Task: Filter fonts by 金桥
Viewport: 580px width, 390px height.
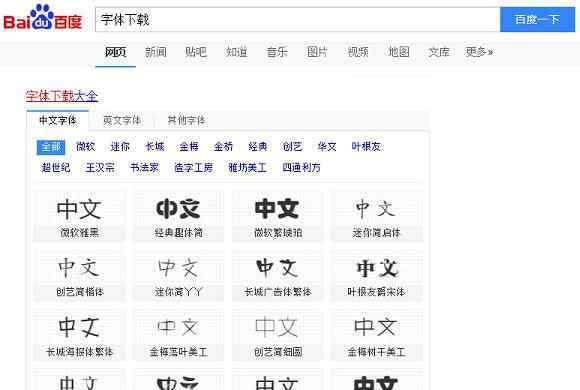Action: click(223, 147)
